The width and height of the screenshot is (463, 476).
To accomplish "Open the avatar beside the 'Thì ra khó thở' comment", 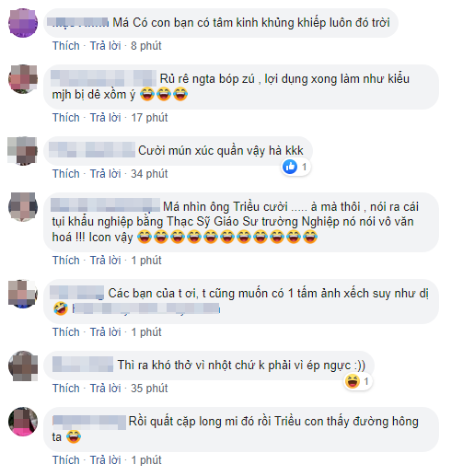I will pos(23,366).
